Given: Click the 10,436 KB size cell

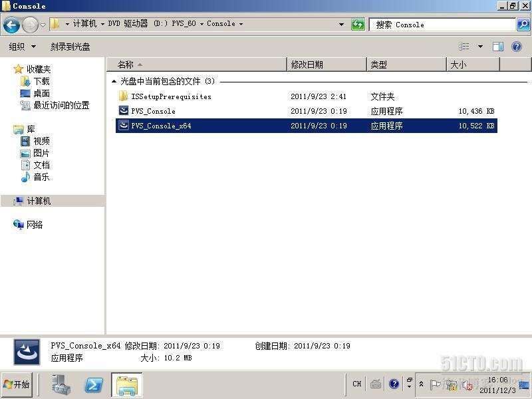Looking at the screenshot, I should click(x=476, y=111).
